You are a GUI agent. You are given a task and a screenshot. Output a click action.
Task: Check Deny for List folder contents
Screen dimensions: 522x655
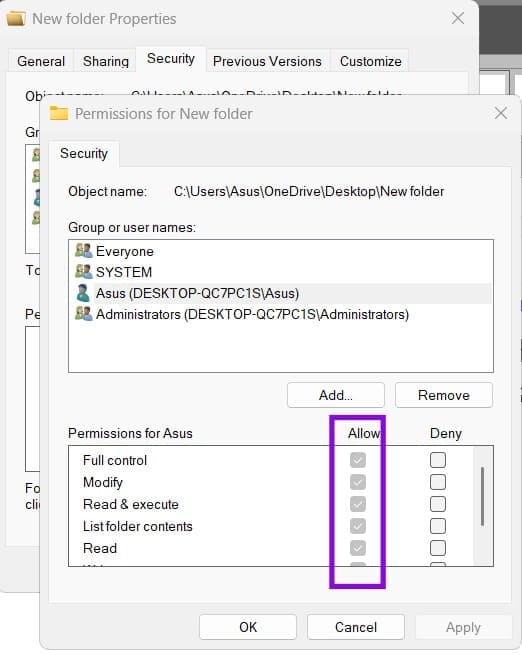coord(438,526)
